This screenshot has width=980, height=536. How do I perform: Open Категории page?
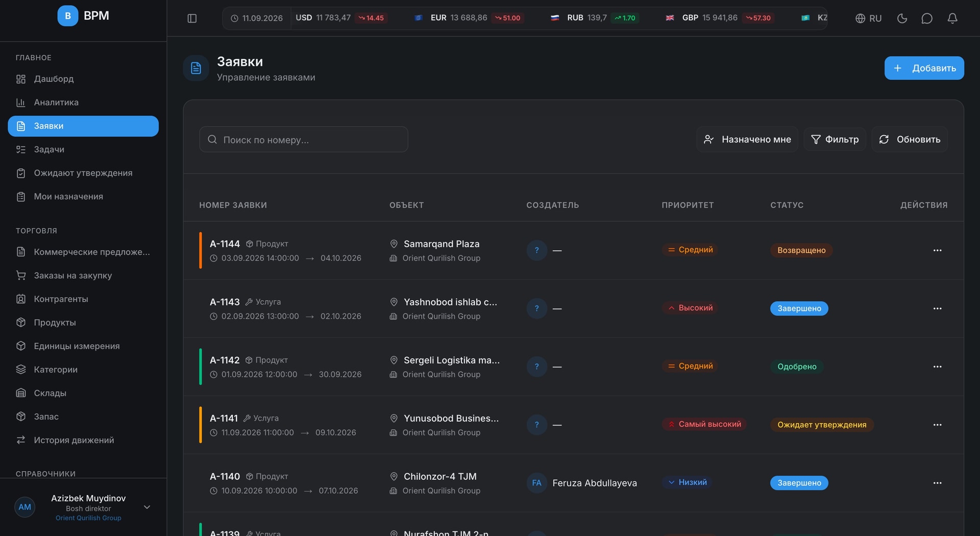(83, 370)
